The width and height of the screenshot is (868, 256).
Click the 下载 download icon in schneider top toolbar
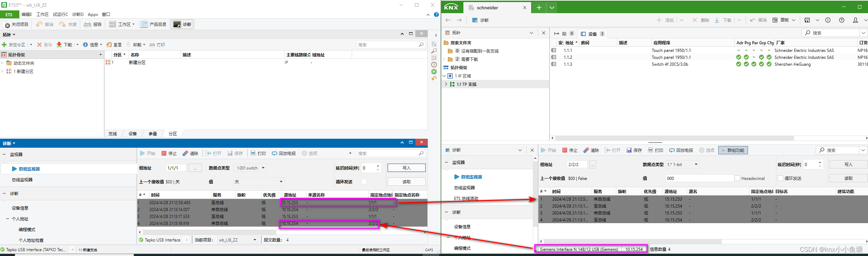[x=717, y=20]
